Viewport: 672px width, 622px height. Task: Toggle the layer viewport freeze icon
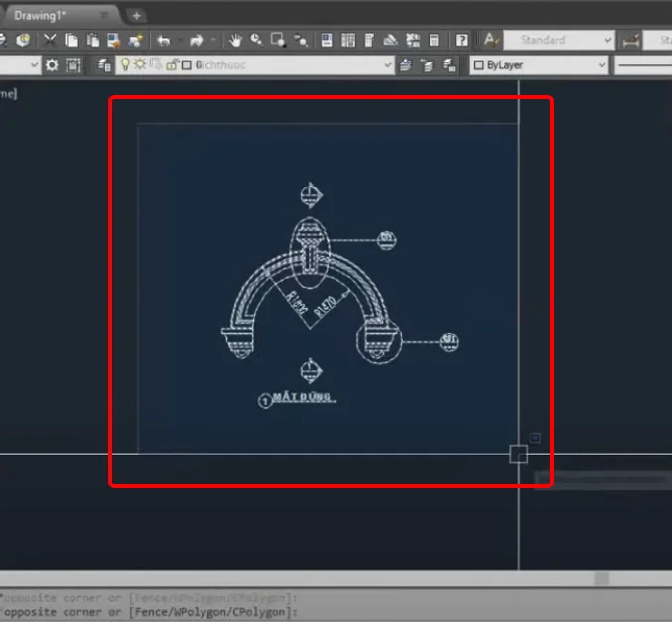pyautogui.click(x=156, y=64)
